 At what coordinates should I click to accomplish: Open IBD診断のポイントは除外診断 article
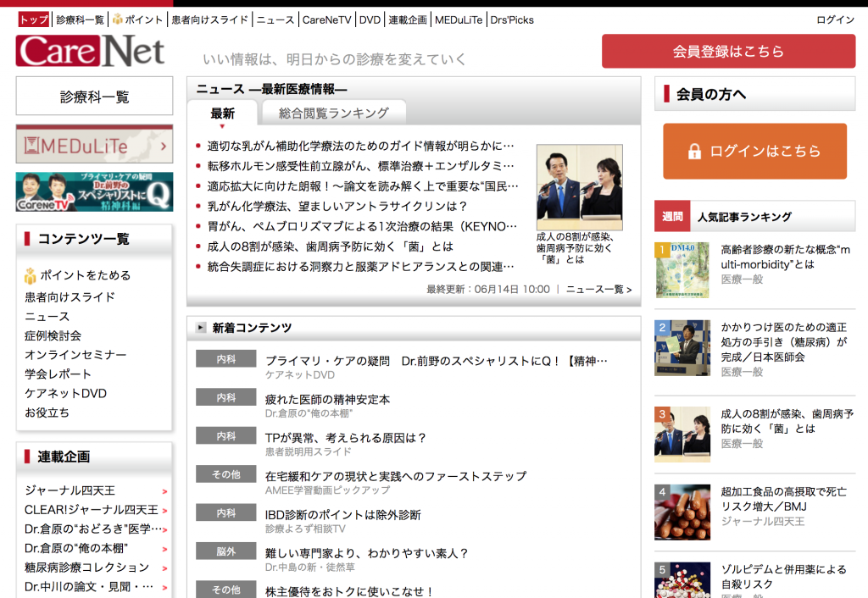[343, 515]
